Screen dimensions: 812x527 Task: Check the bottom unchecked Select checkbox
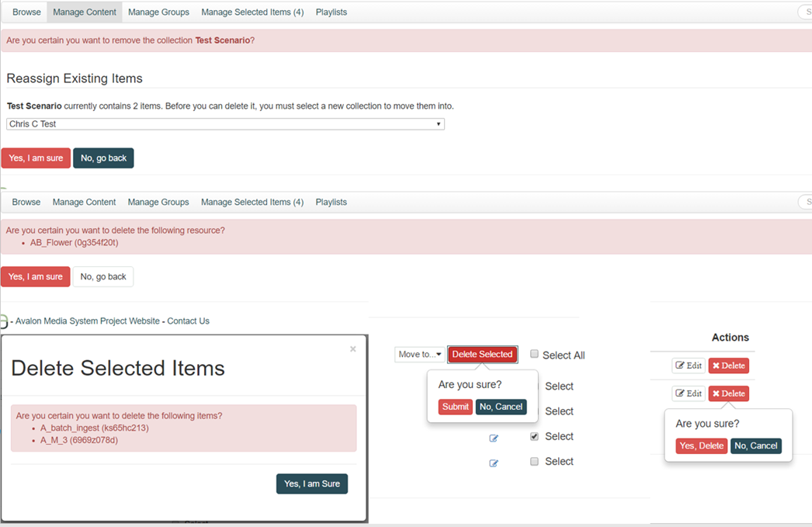point(534,461)
